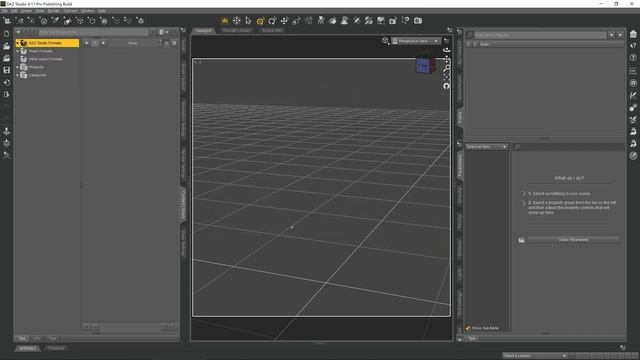This screenshot has height=360, width=640.
Task: Click the What's This help pointer icon
Action: pyautogui.click(x=406, y=20)
